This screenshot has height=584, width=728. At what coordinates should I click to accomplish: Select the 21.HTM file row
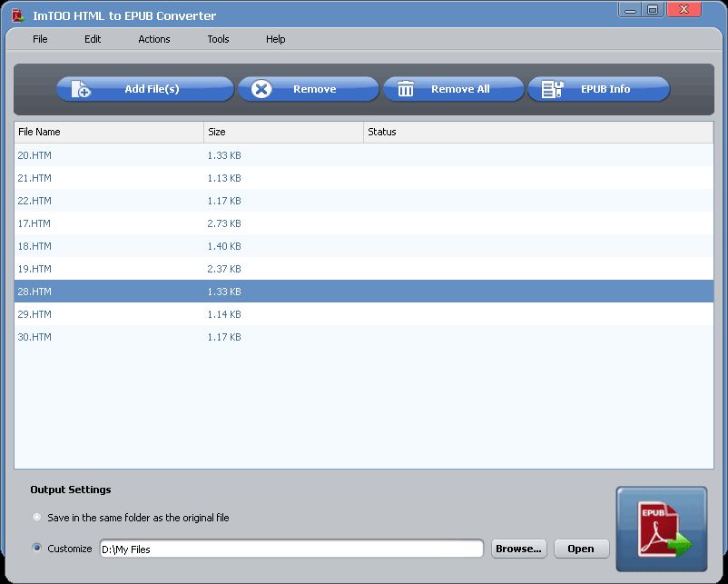pyautogui.click(x=364, y=178)
